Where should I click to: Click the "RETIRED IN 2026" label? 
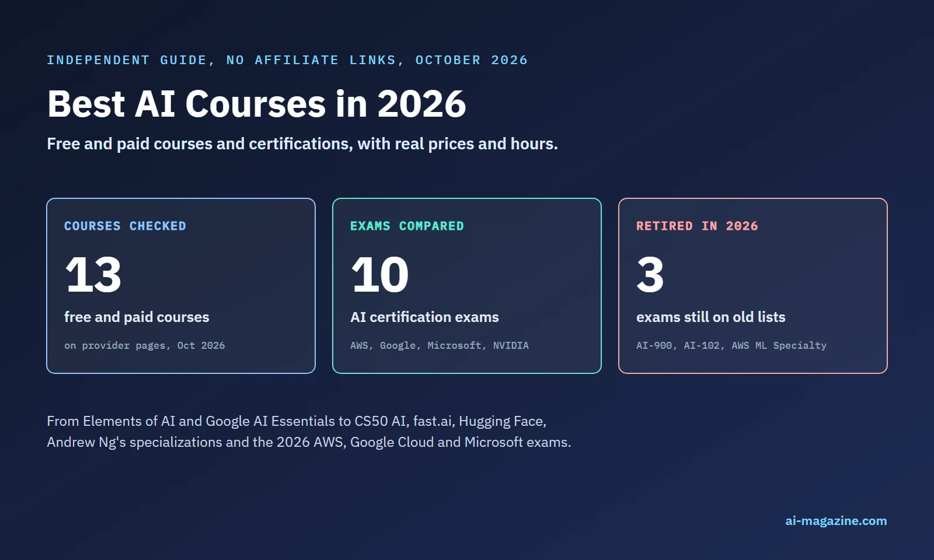[x=697, y=226]
